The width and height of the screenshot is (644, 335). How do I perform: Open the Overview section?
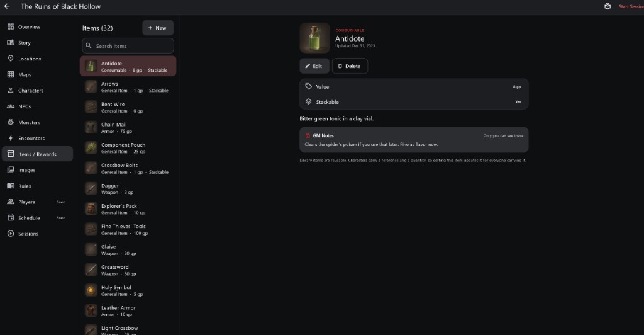point(37,26)
